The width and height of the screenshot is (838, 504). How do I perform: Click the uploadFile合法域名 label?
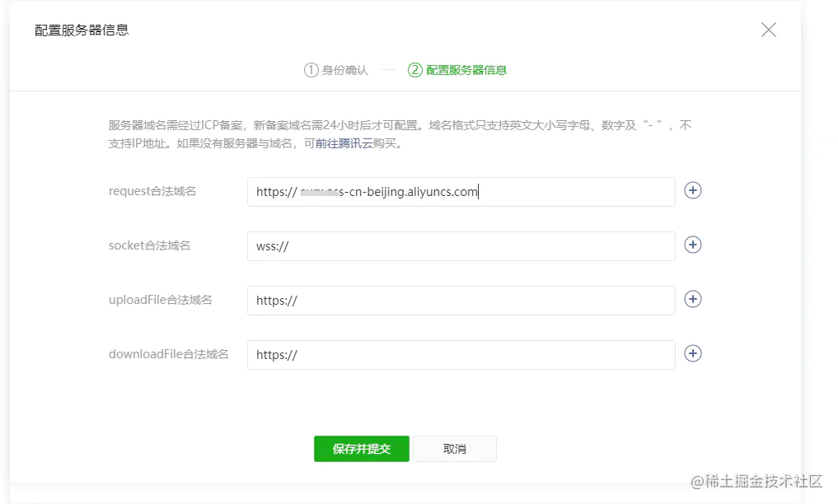pyautogui.click(x=160, y=300)
